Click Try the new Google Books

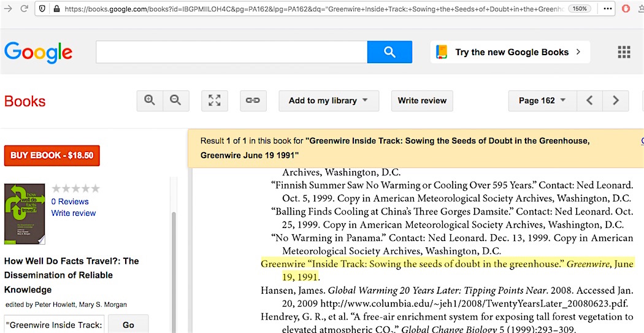[510, 52]
